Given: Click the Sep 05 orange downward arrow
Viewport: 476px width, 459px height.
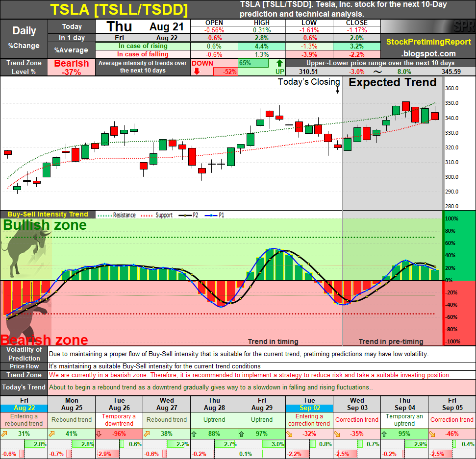Looking at the screenshot, I should [432, 434].
